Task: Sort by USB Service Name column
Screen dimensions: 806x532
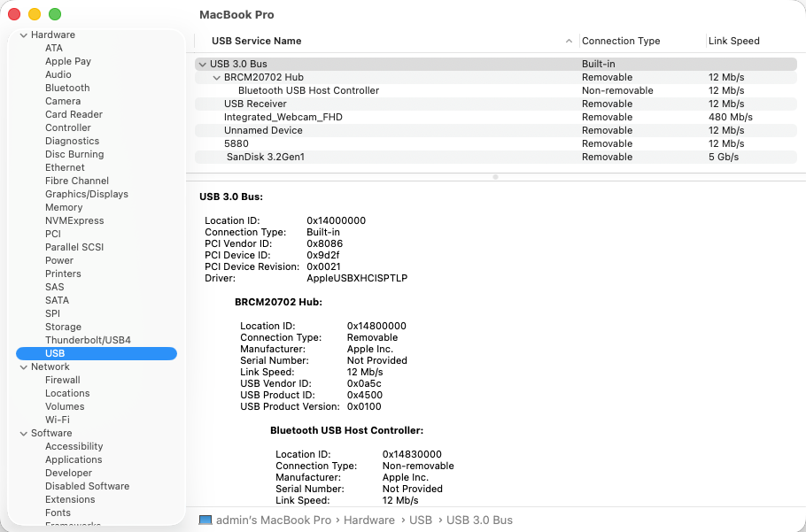Action: [257, 41]
